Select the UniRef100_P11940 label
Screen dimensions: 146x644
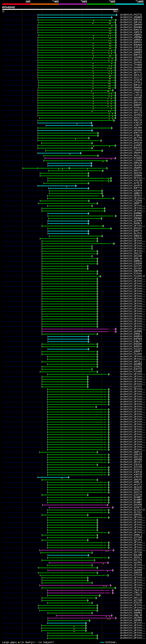point(131,354)
